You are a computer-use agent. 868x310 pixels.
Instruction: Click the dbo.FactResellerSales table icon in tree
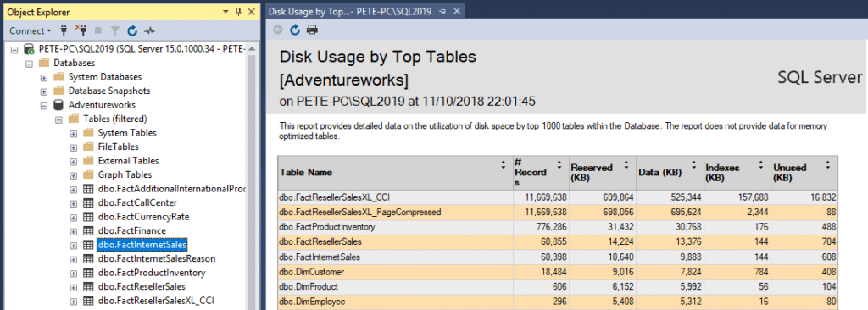87,287
